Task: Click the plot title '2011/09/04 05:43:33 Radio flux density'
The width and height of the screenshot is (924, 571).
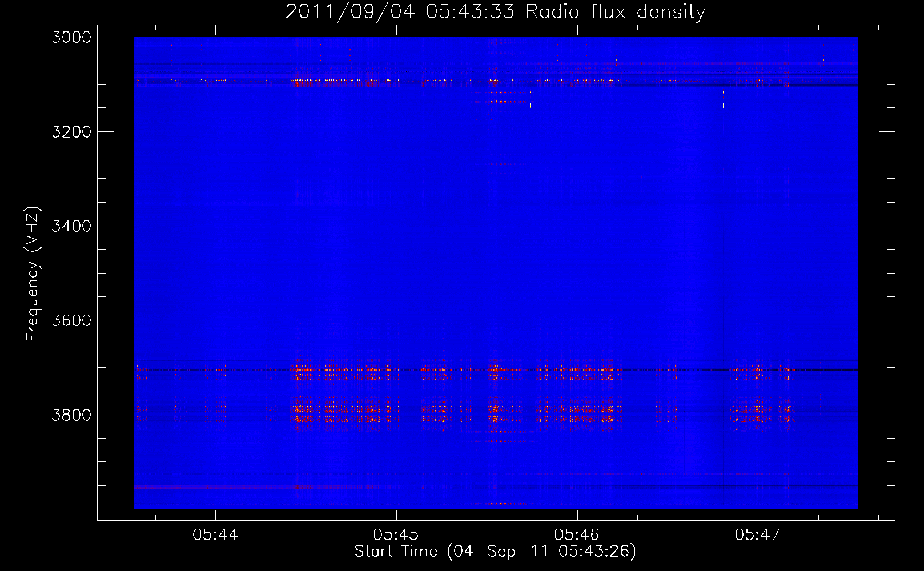Action: coord(495,11)
